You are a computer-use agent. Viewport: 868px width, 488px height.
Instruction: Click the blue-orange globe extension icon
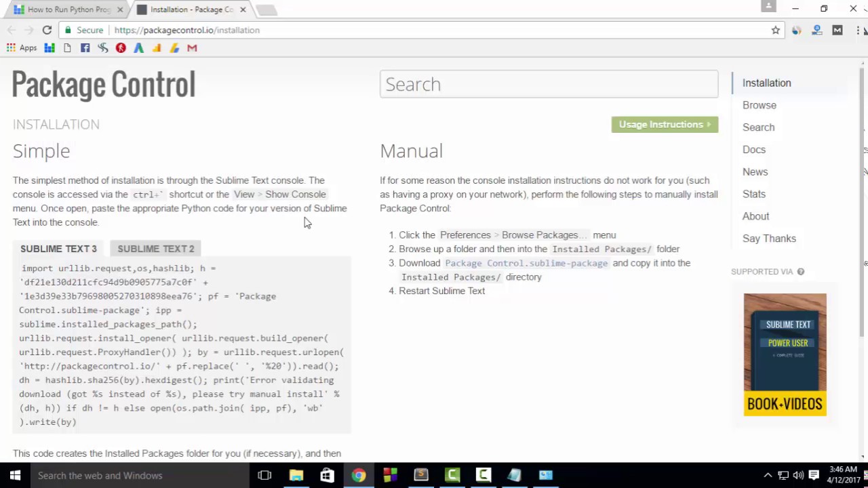coord(797,30)
